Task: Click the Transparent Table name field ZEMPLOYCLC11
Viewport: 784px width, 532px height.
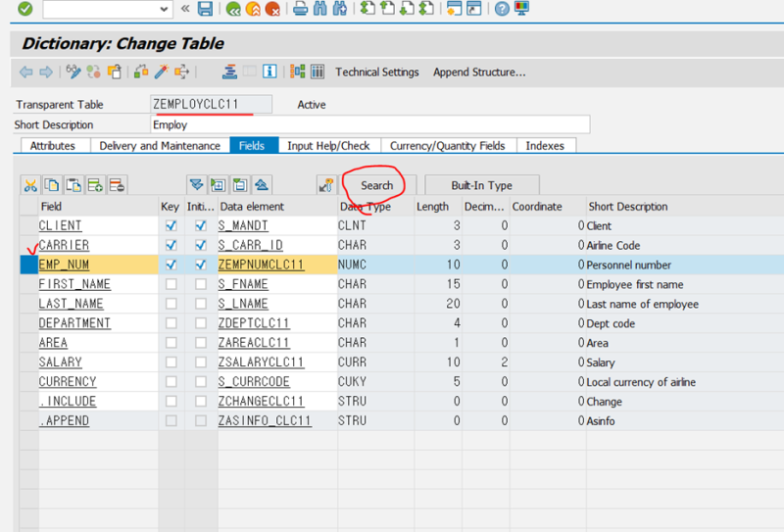Action: tap(211, 104)
